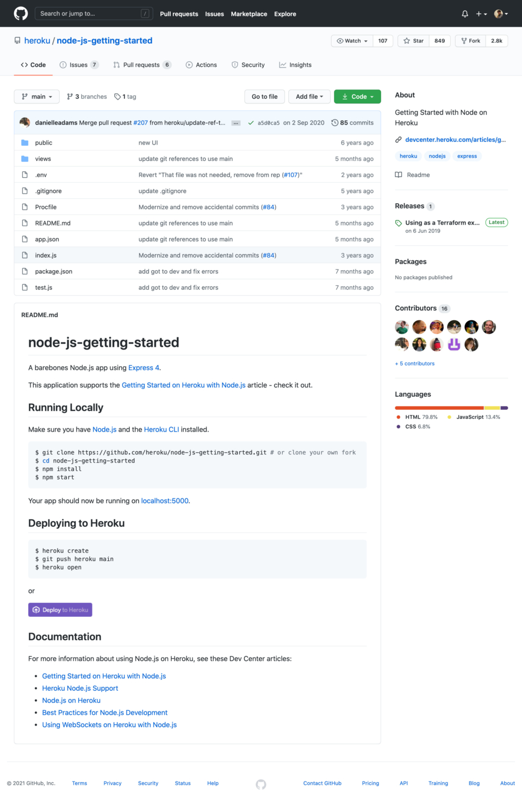The width and height of the screenshot is (522, 812).
Task: Open the Insights tab
Action: tap(295, 65)
